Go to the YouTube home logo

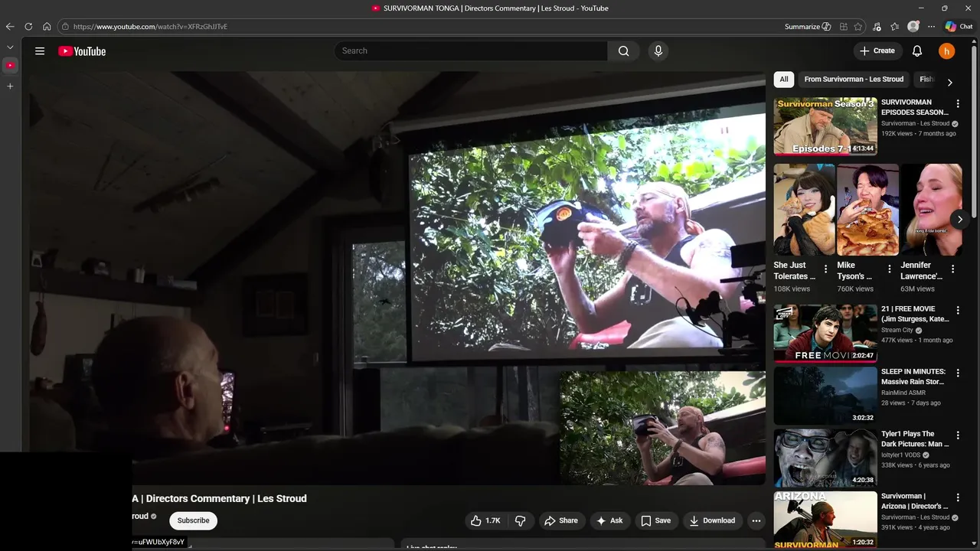[x=82, y=51]
